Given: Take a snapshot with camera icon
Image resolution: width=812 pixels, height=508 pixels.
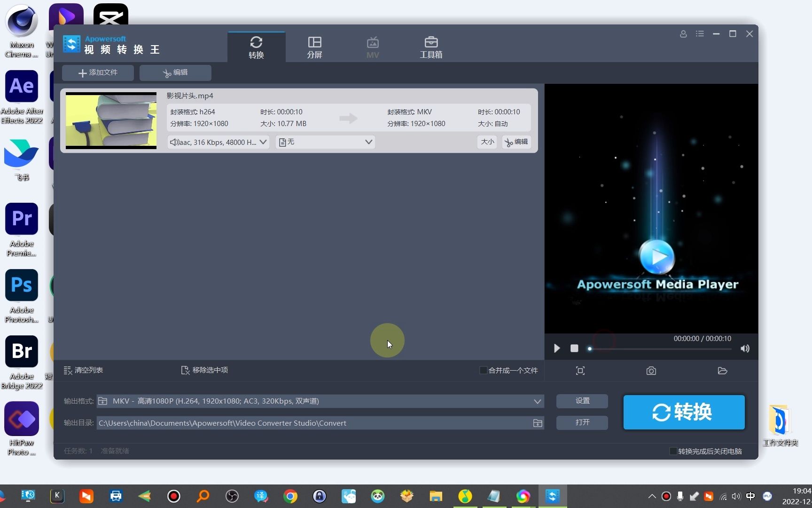Looking at the screenshot, I should pos(651,371).
